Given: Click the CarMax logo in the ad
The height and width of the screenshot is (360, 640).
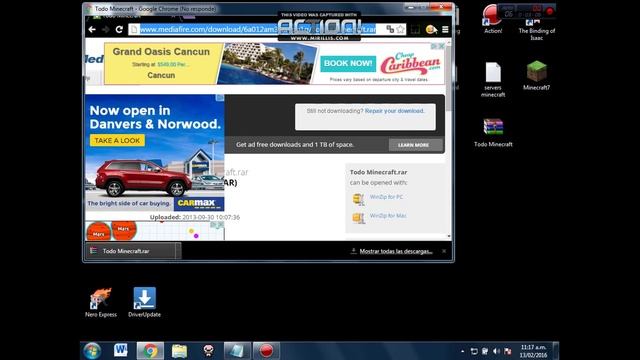Looking at the screenshot, I should tap(199, 204).
